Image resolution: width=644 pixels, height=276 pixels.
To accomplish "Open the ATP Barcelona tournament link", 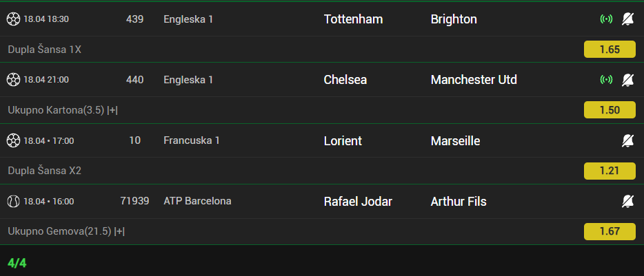I will (x=197, y=202).
